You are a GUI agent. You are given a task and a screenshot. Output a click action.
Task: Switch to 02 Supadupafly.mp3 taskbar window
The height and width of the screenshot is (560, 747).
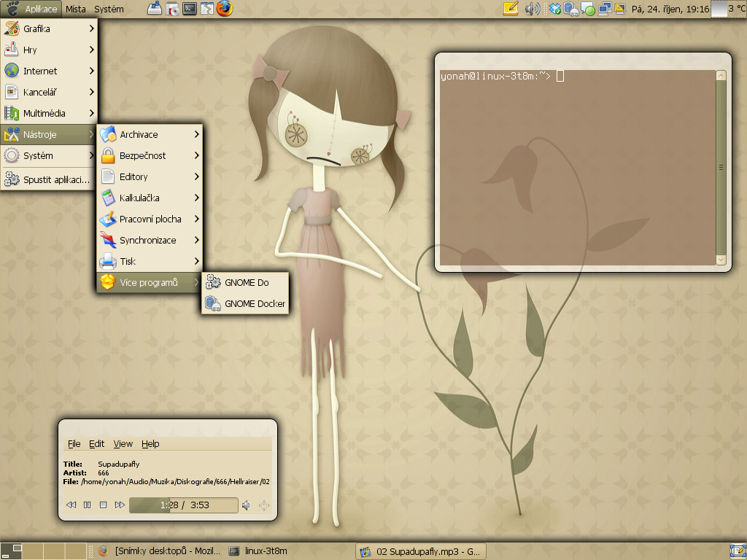point(421,551)
